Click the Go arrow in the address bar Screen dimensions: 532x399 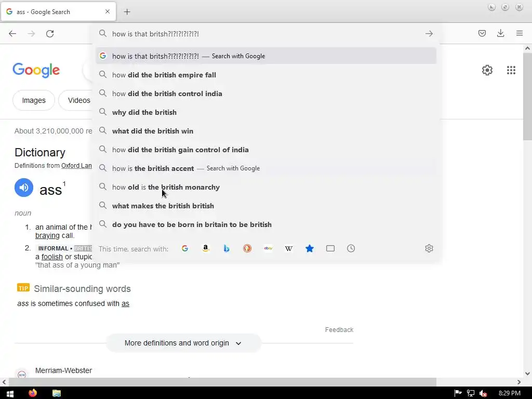429,34
